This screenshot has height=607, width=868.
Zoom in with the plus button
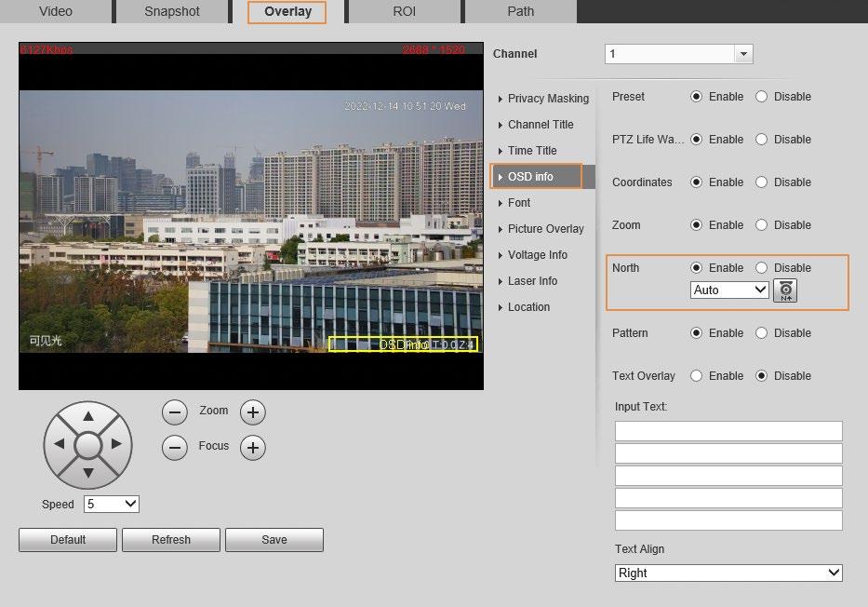point(252,412)
